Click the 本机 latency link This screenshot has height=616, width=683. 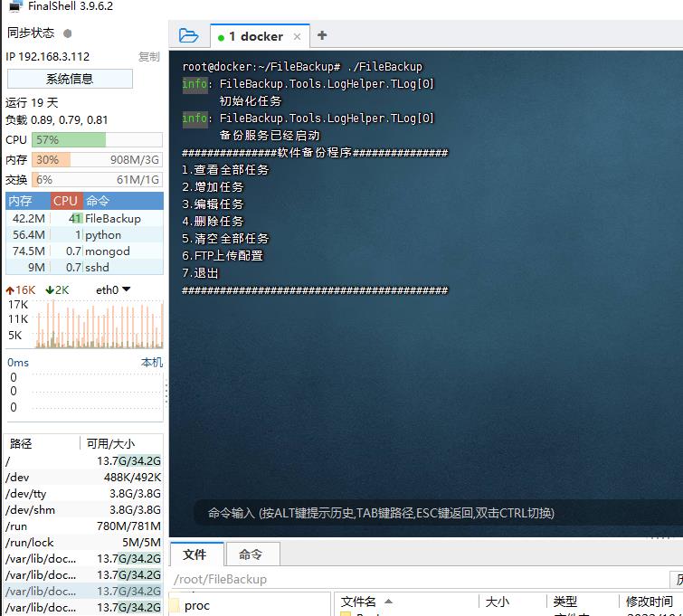(152, 362)
